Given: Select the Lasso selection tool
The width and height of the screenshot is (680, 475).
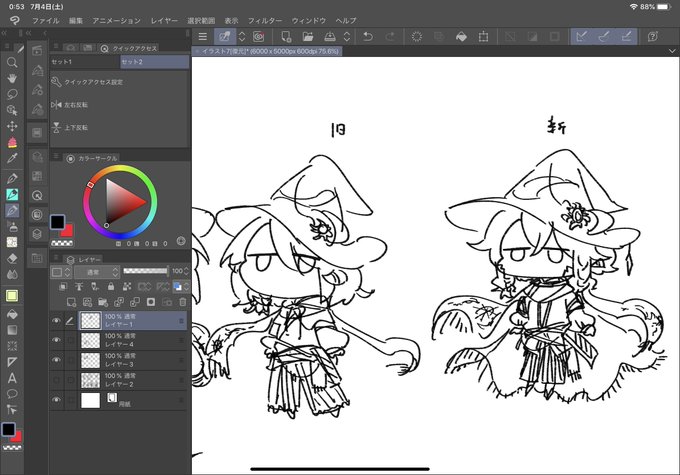Looking at the screenshot, I should pyautogui.click(x=12, y=94).
